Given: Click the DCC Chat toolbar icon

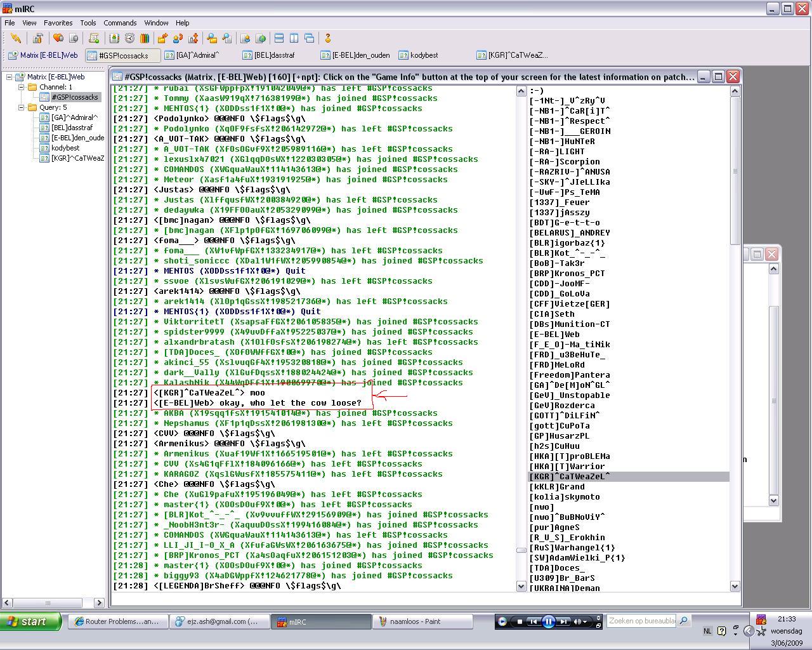Looking at the screenshot, I should click(x=178, y=39).
